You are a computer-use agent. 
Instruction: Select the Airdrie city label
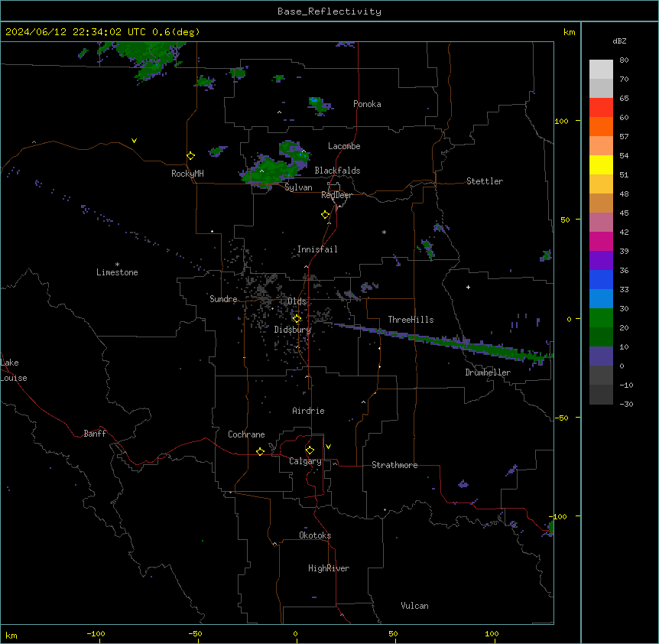309,411
